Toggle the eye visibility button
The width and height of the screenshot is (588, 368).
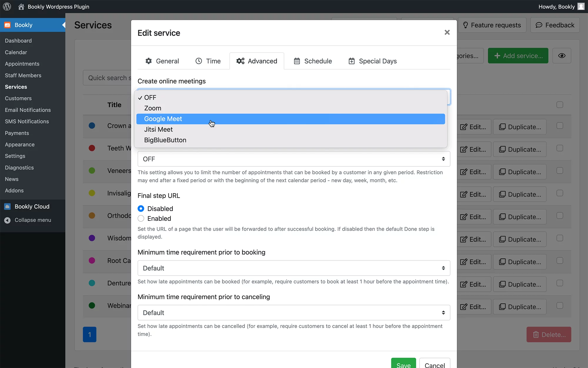tap(562, 56)
